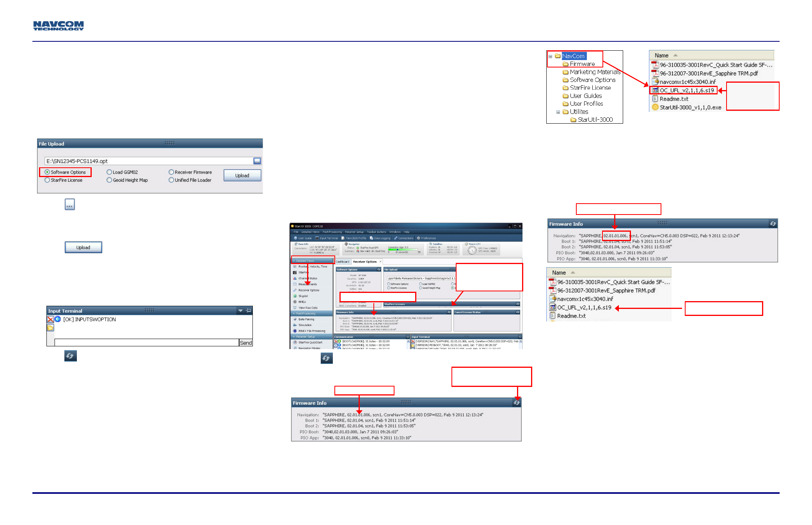Open Toolbar Buttons menu

376,232
